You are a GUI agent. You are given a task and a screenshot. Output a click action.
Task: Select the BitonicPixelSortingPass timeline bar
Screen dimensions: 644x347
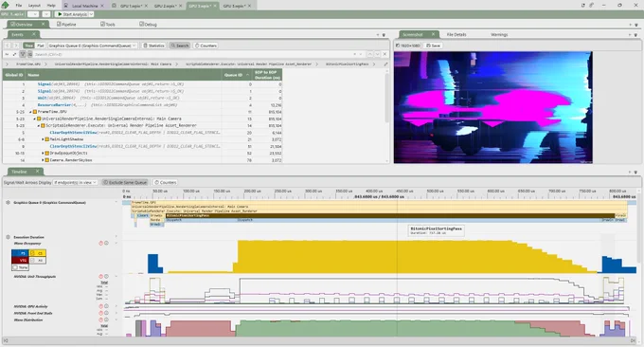pos(390,215)
